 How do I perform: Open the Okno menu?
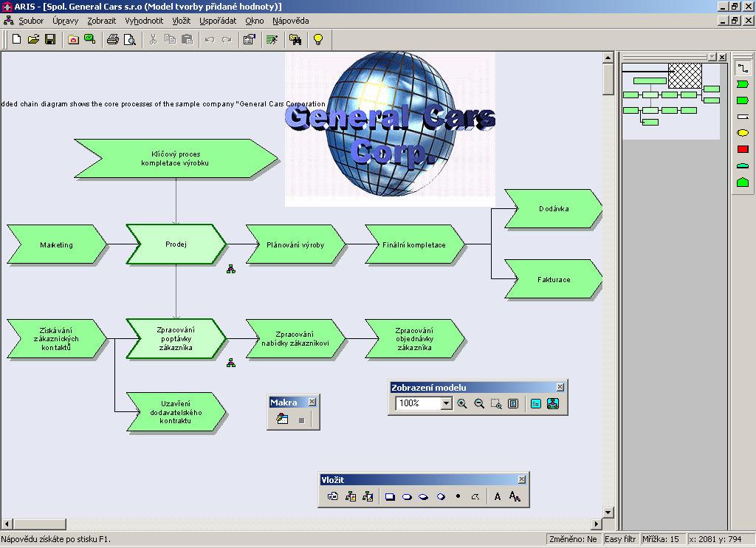(x=254, y=21)
